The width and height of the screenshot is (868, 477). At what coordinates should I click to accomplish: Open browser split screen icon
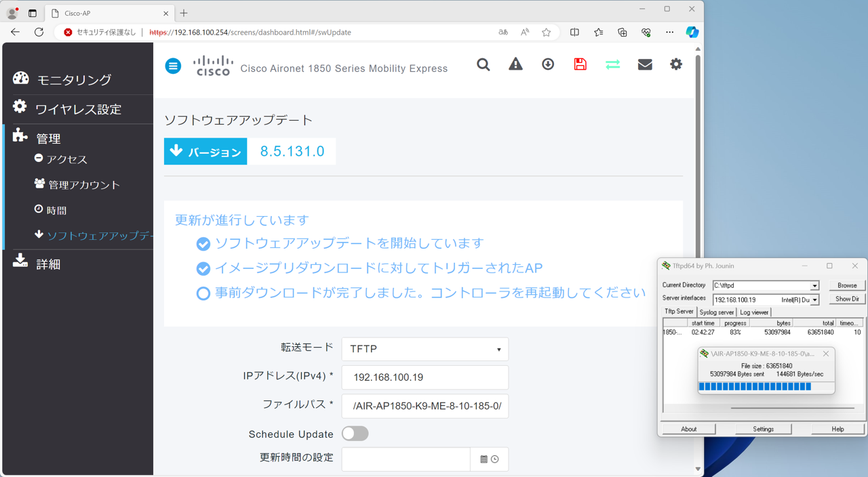[574, 32]
